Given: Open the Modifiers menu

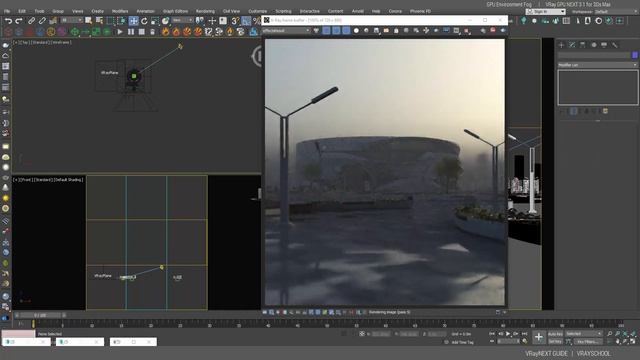Looking at the screenshot, I should coord(120,11).
